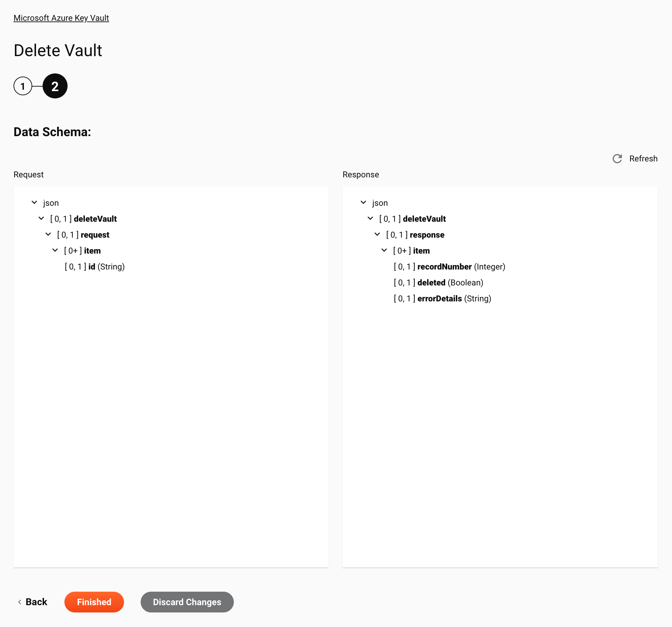Click the Discard Changes button
The height and width of the screenshot is (627, 672).
(187, 602)
